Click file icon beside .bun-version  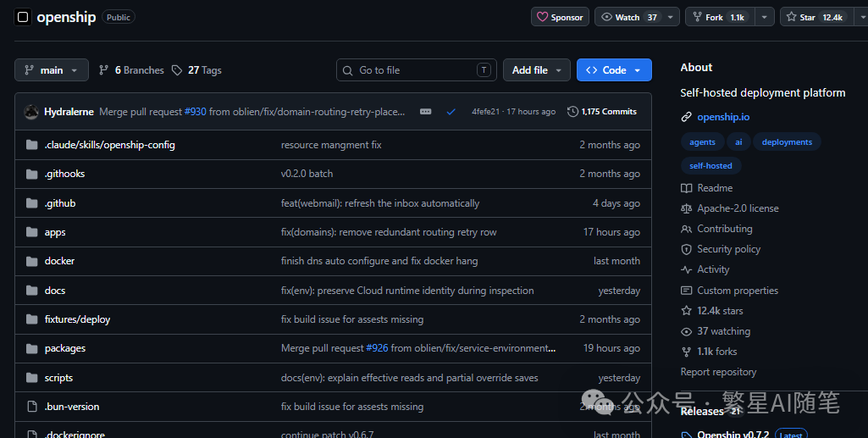[32, 407]
